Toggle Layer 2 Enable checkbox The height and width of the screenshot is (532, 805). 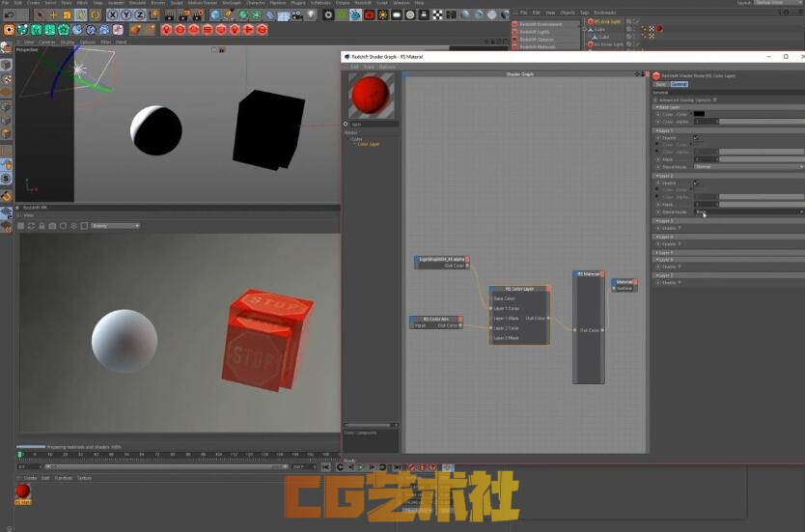pos(696,182)
